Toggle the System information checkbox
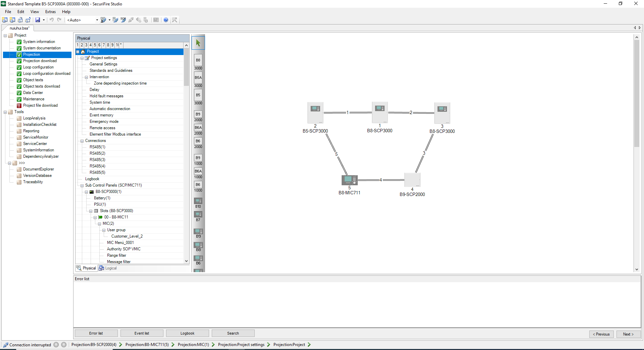This screenshot has height=350, width=644. pyautogui.click(x=19, y=42)
